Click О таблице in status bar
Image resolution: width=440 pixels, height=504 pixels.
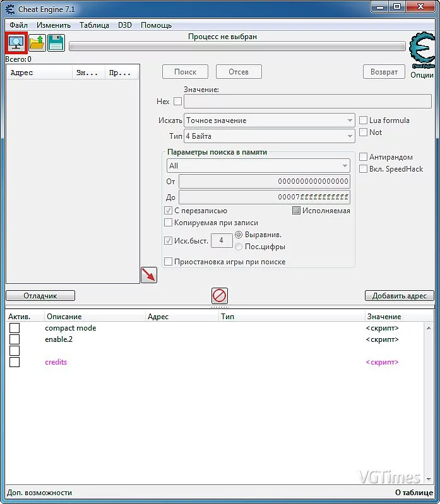pyautogui.click(x=413, y=493)
